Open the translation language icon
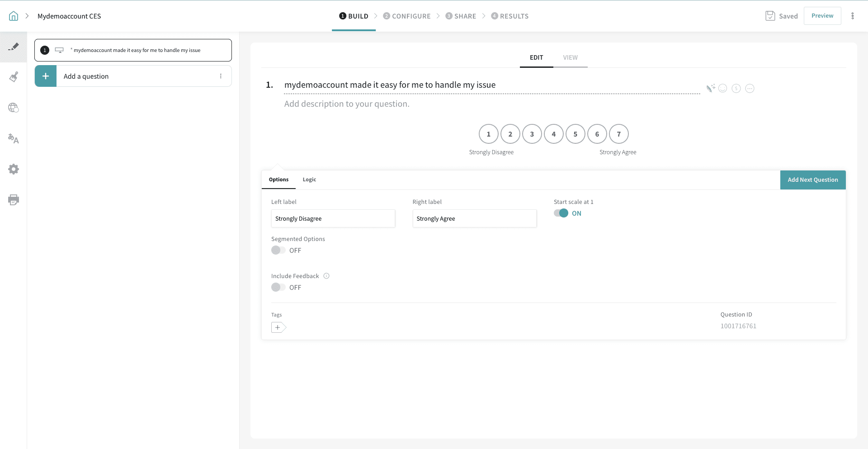This screenshot has height=449, width=868. 14,138
